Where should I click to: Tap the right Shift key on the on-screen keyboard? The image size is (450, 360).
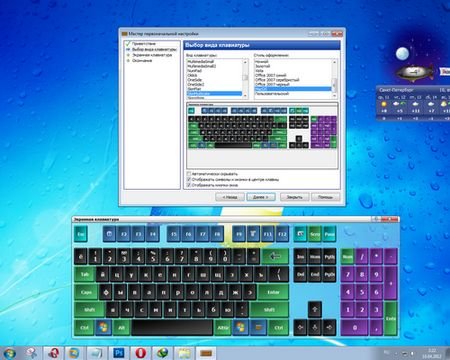coord(269,310)
